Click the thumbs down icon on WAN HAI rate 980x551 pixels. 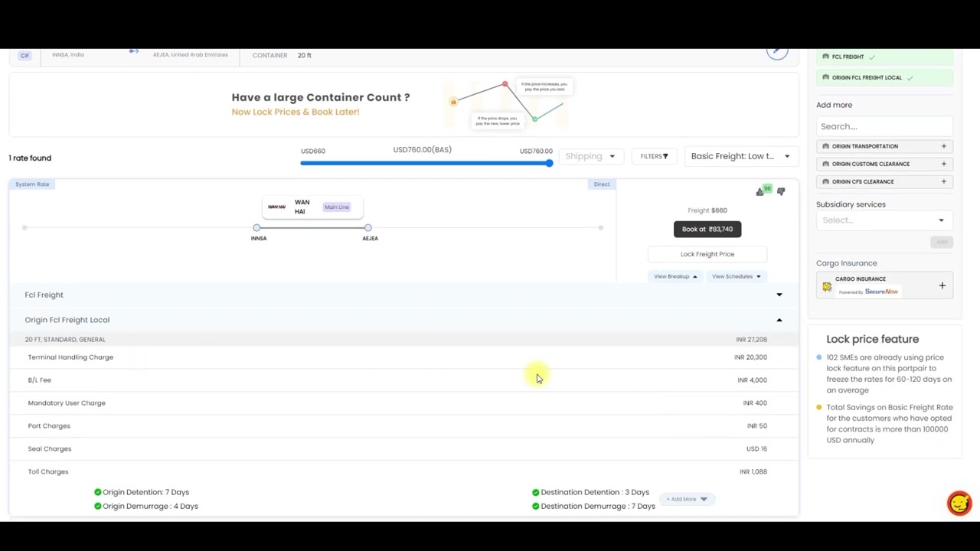pos(781,192)
